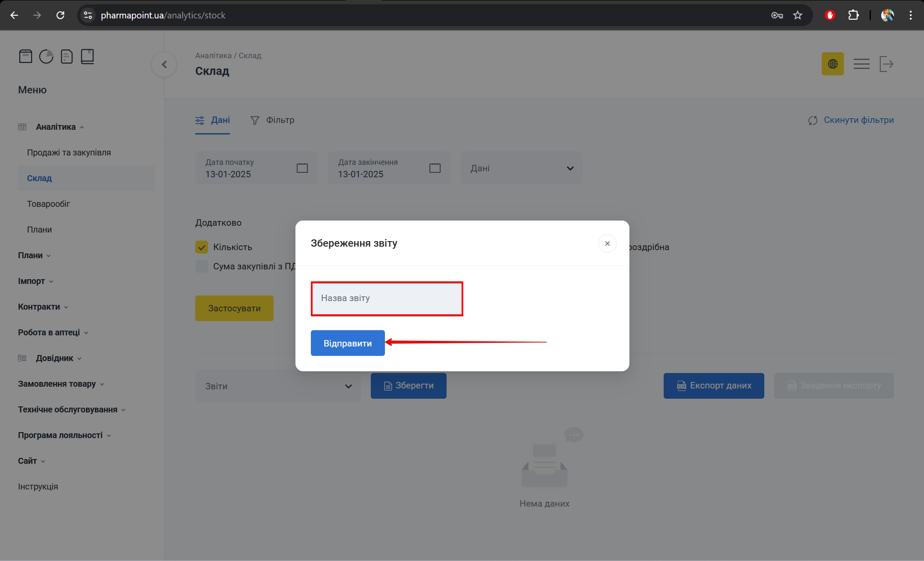Open the hamburger menu icon
924x561 pixels.
tap(861, 64)
